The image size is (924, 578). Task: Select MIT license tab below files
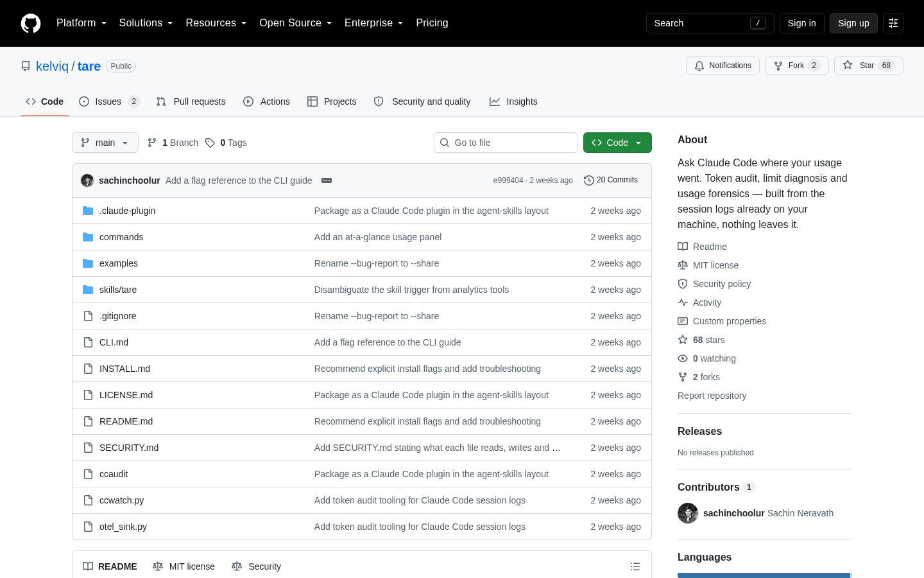click(184, 566)
